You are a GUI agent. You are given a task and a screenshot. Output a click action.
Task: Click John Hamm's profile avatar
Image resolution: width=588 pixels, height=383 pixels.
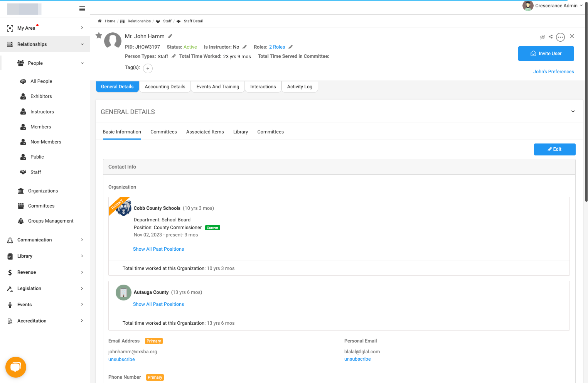(x=113, y=40)
